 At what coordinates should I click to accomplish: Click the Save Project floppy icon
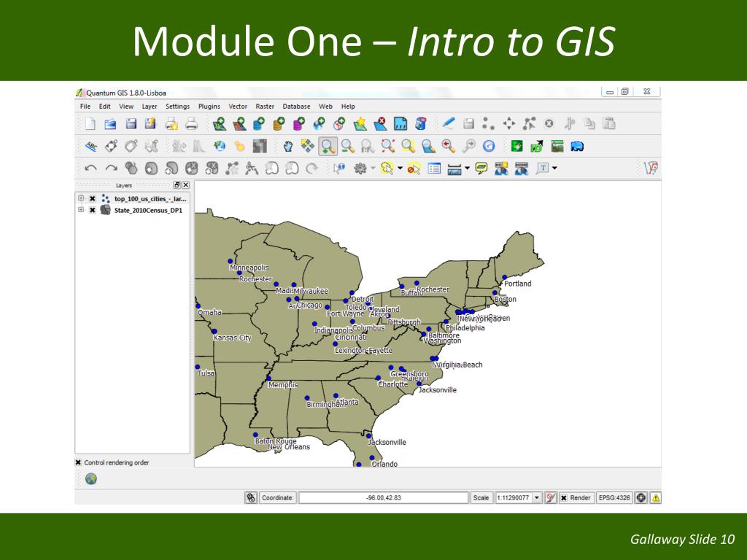coord(131,124)
